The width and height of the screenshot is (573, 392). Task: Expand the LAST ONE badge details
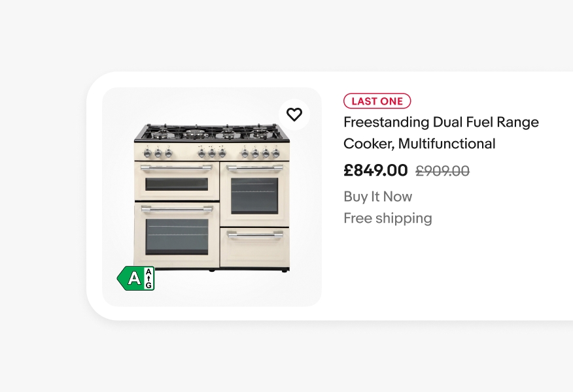(x=377, y=101)
